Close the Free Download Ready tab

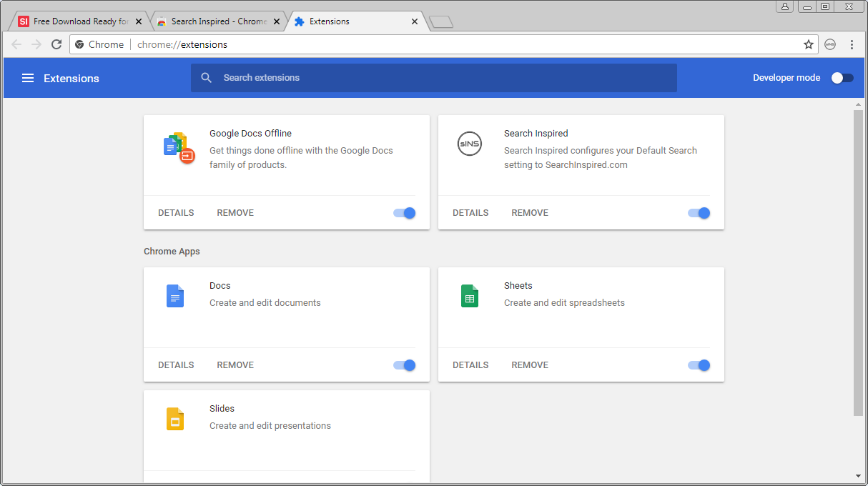click(x=139, y=21)
